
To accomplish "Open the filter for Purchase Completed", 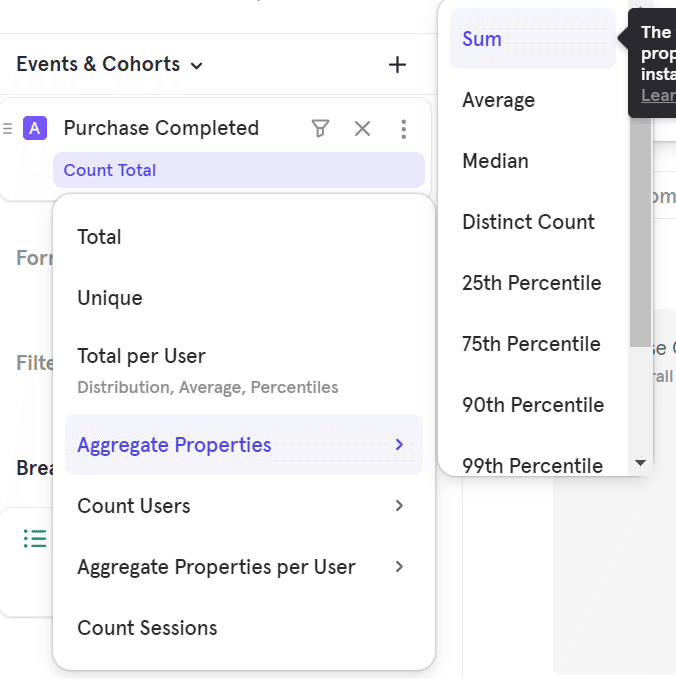I will [320, 129].
